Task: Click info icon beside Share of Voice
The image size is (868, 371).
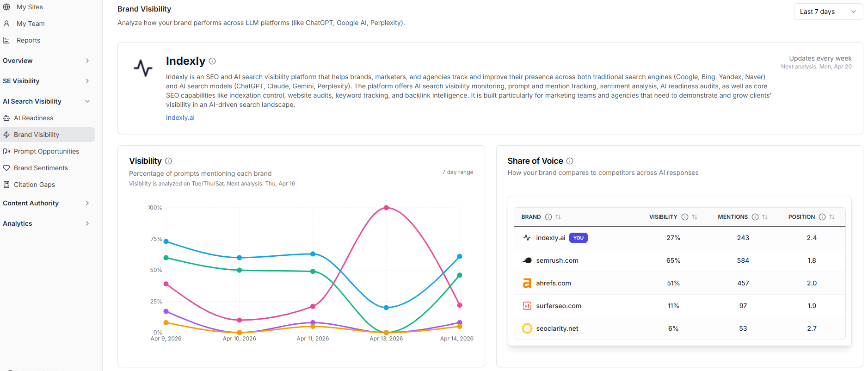Action: click(x=570, y=161)
